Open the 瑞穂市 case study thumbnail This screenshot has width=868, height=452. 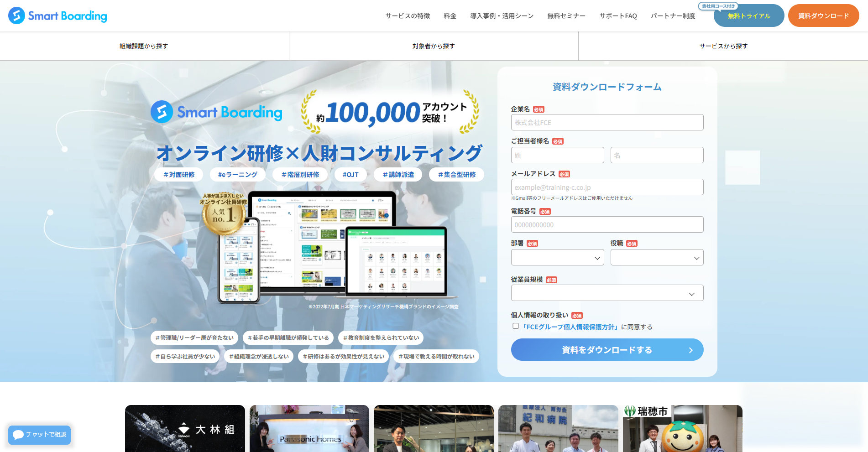click(683, 428)
